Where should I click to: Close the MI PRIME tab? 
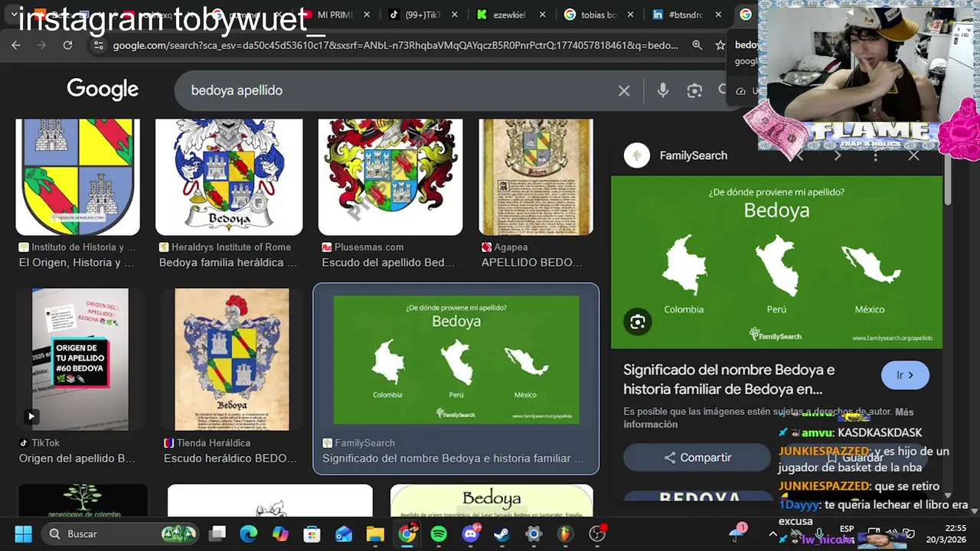[367, 15]
